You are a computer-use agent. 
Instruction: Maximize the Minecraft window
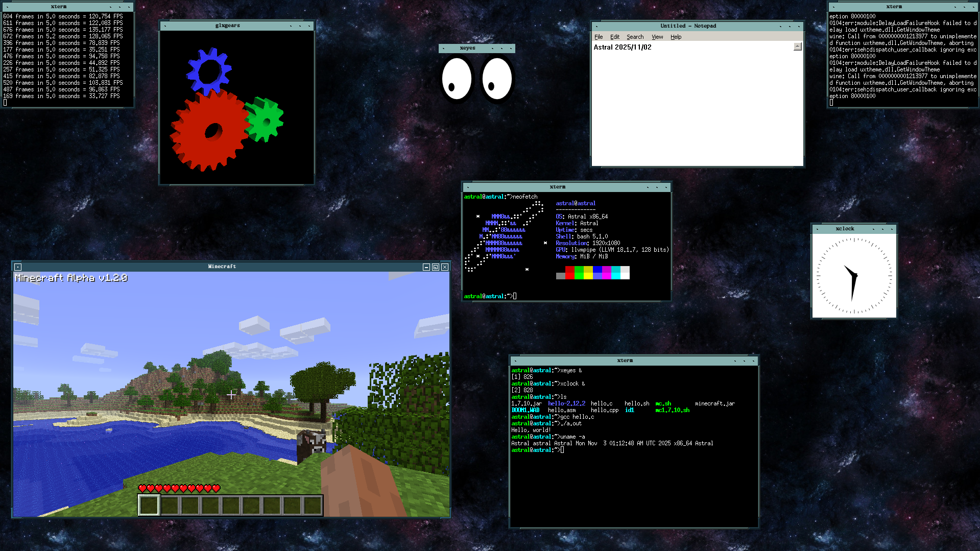click(436, 267)
